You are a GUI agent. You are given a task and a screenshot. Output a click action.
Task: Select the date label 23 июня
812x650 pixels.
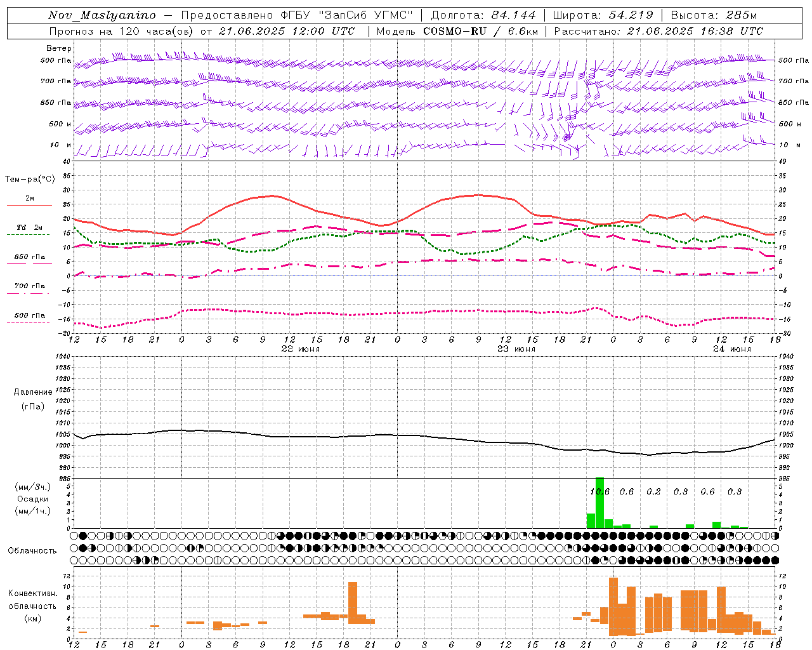(x=516, y=349)
